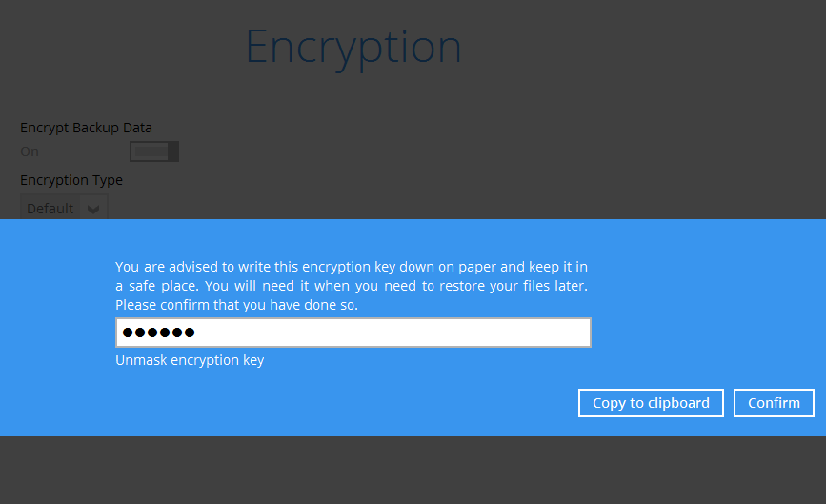Click the Confirm button
This screenshot has width=826, height=504.
click(x=774, y=403)
